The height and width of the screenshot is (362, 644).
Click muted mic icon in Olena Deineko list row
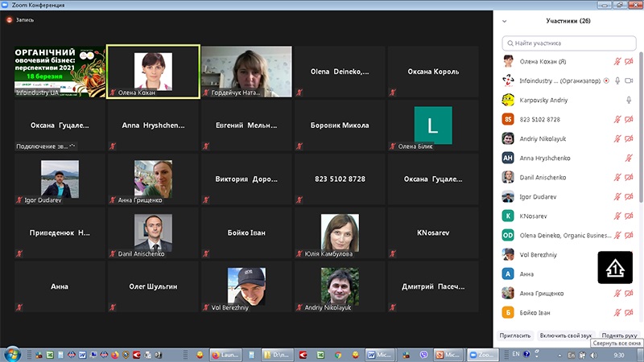(617, 235)
